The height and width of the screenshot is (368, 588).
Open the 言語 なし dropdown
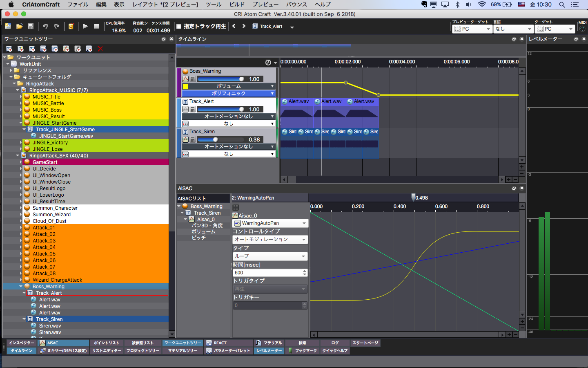tap(514, 29)
